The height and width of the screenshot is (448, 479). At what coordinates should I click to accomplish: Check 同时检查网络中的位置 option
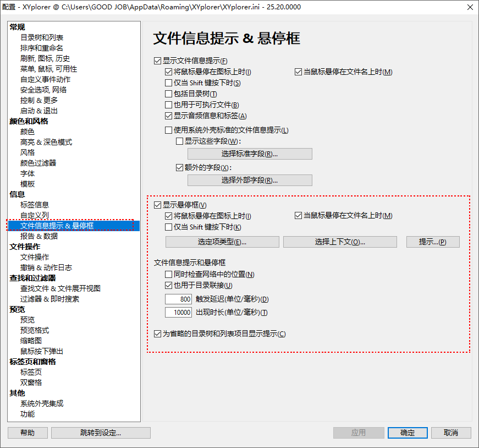pos(169,275)
